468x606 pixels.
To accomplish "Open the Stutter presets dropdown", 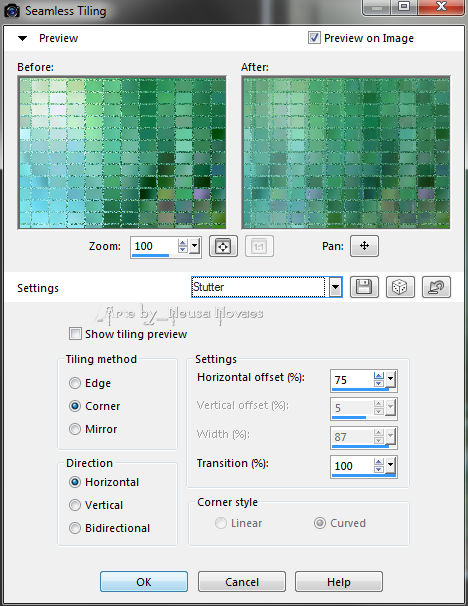I will coord(335,287).
